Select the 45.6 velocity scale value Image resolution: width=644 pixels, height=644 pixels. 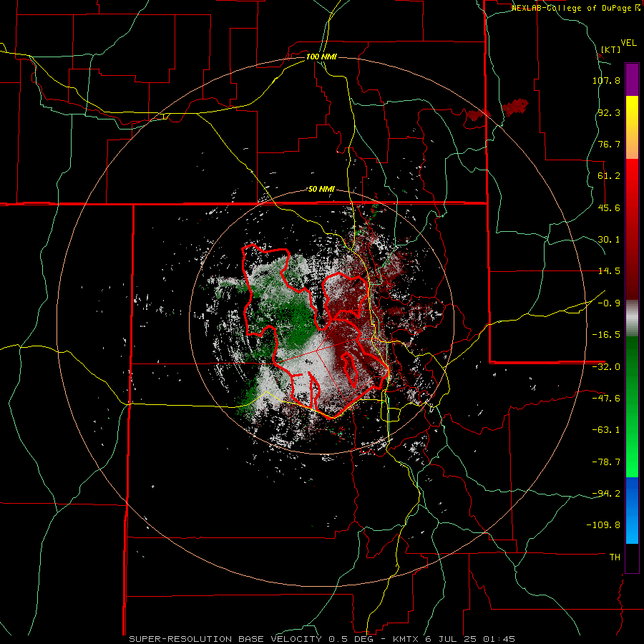tap(609, 208)
